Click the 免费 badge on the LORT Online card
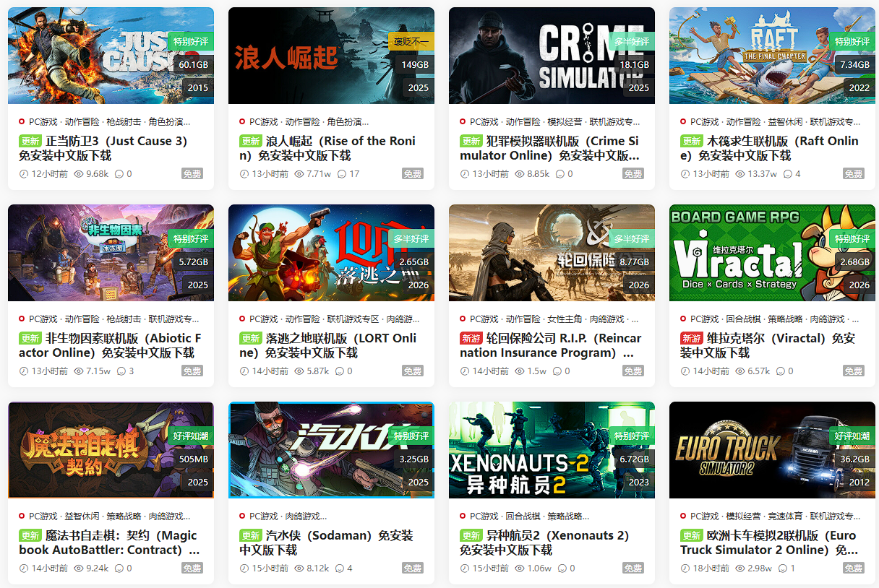Viewport: 879px width, 588px height. 413,371
